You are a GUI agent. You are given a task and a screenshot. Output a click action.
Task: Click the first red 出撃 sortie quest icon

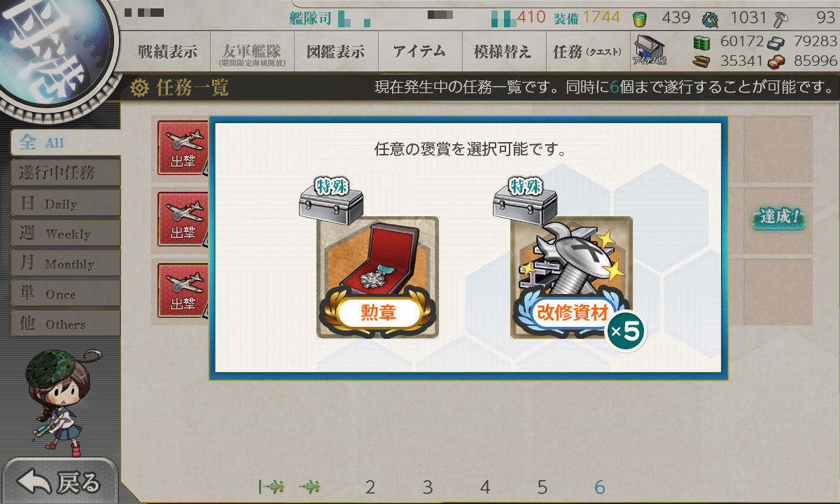pos(183,148)
